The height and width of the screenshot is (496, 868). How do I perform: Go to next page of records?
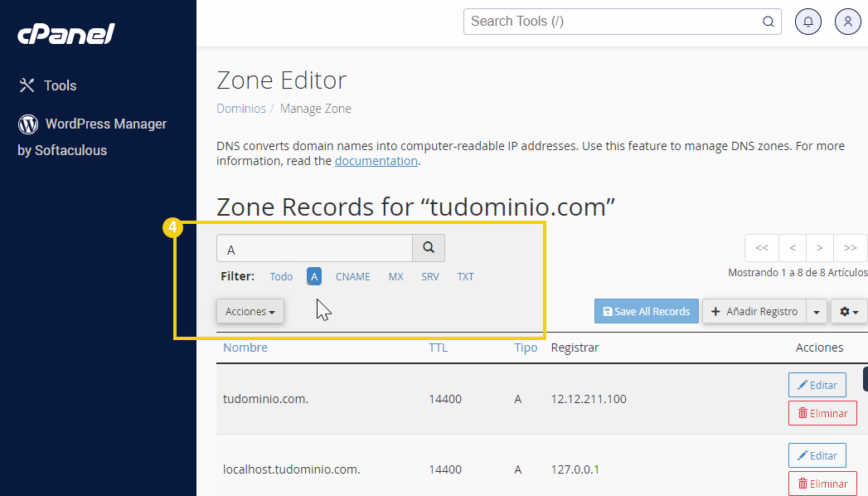820,248
